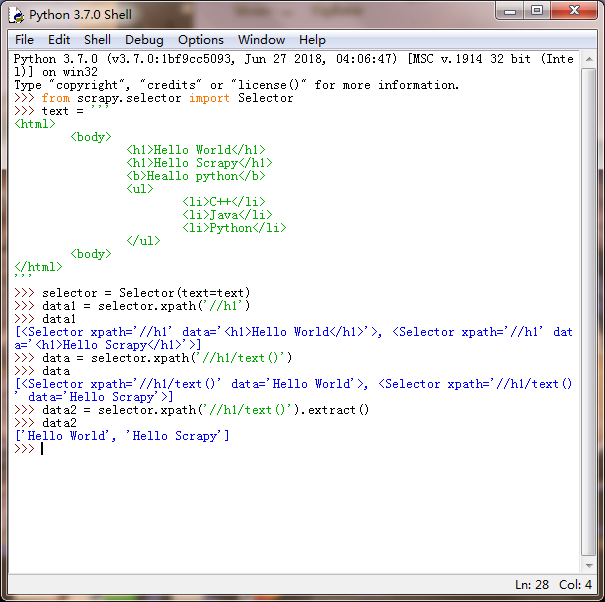Click the <li>Java</li> line
This screenshot has height=602, width=605.
pyautogui.click(x=227, y=215)
